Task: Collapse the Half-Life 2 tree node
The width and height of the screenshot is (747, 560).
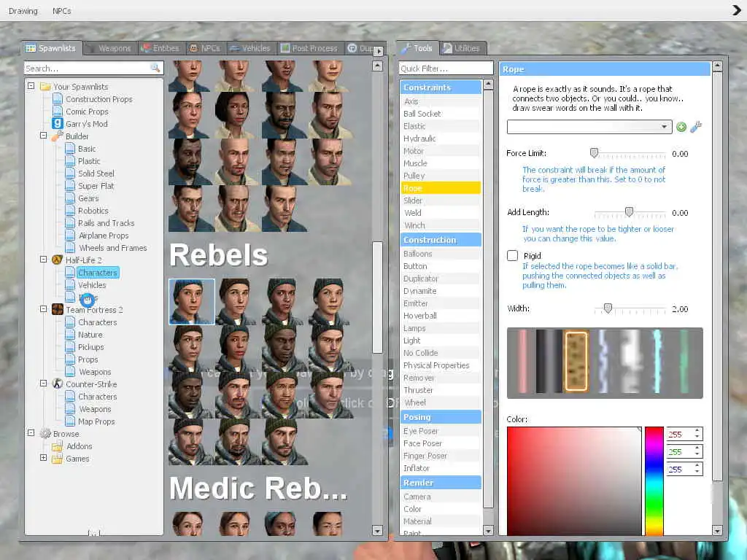Action: 43,260
